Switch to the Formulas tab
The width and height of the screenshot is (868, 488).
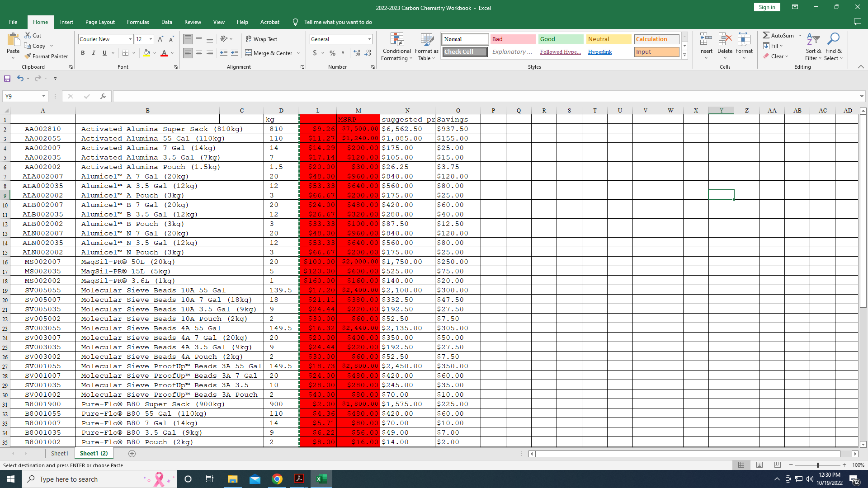tap(138, 22)
